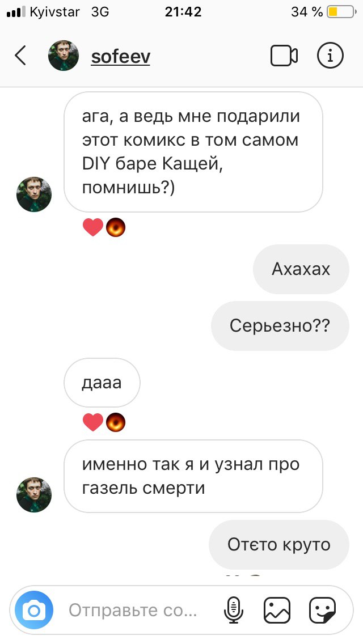The height and width of the screenshot is (644, 363).
Task: Select the "Отєто круто" message bubble
Action: pyautogui.click(x=279, y=545)
